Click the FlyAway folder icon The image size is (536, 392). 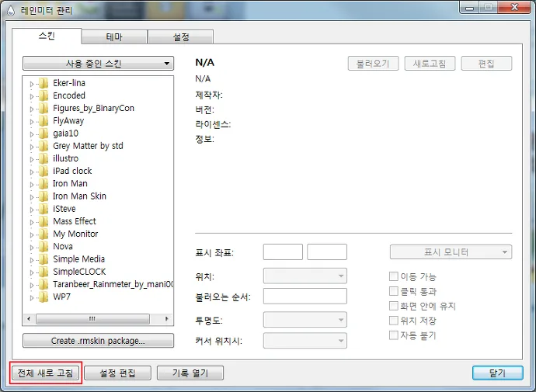(44, 121)
